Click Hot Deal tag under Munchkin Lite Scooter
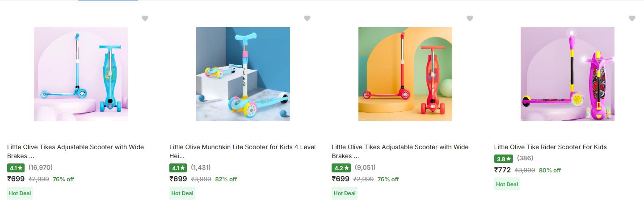 point(182,193)
